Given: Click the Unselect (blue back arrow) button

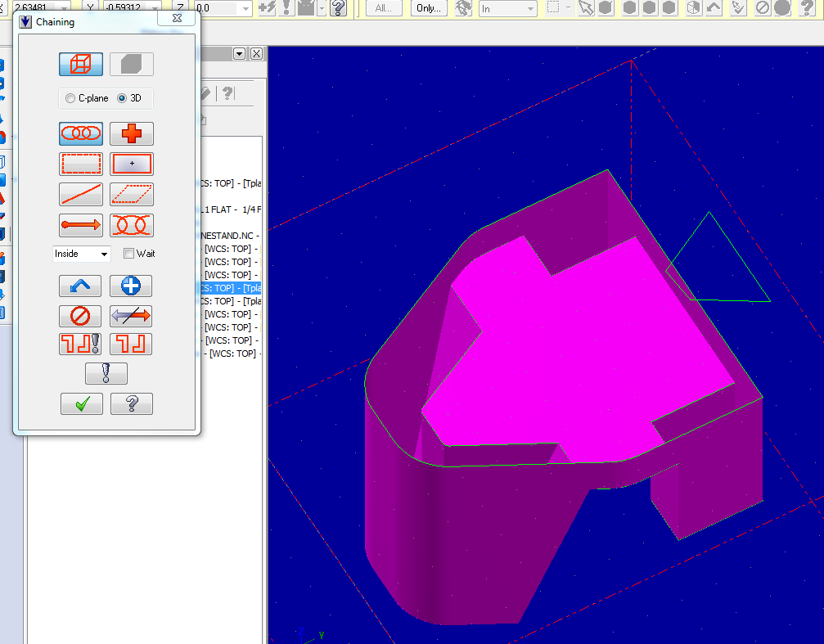Looking at the screenshot, I should coord(81,286).
